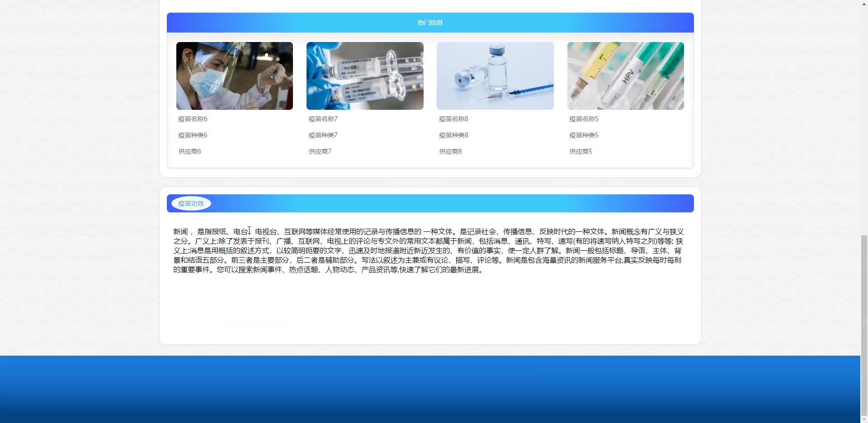
Task: Click the 疫苗名称6 title link
Action: 193,119
